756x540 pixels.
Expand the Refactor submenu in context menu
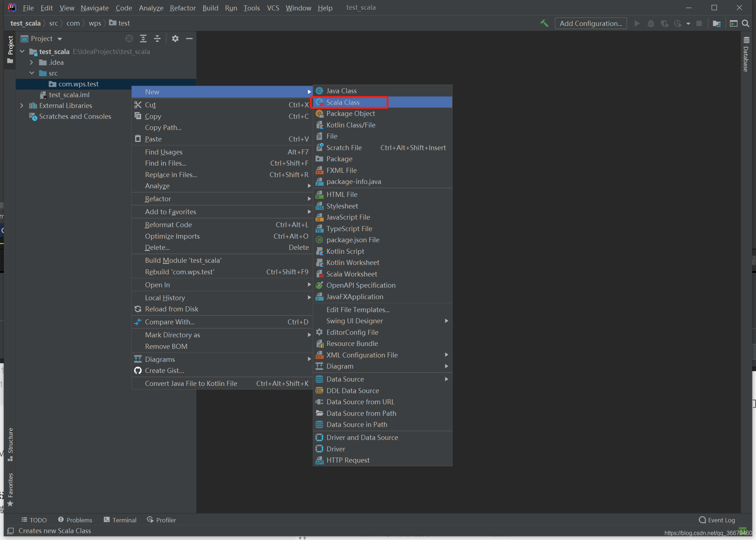[222, 199]
